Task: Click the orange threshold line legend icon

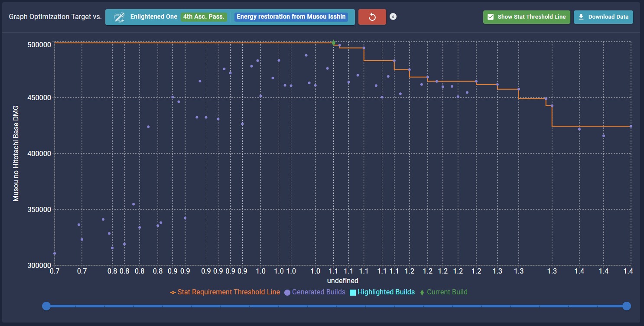Action: point(174,292)
